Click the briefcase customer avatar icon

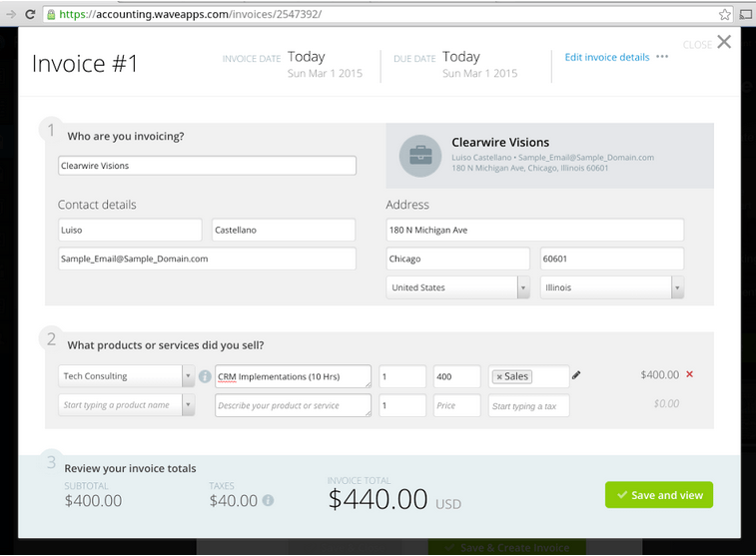[420, 156]
